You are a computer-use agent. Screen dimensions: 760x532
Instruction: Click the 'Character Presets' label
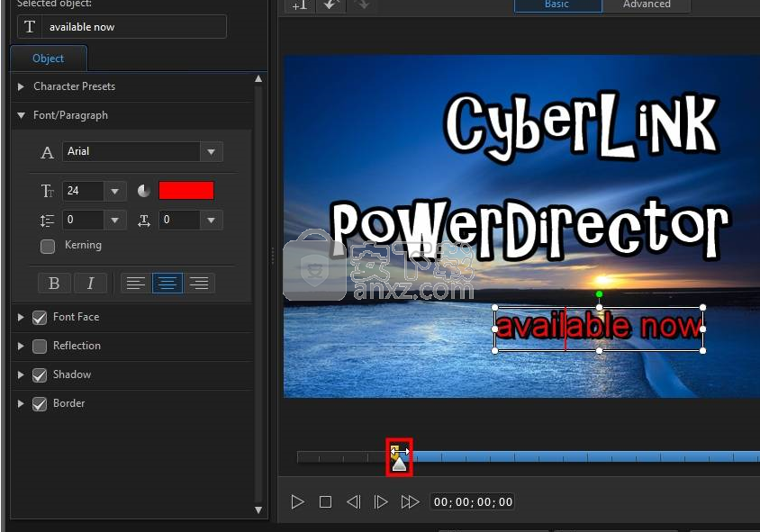tap(75, 86)
